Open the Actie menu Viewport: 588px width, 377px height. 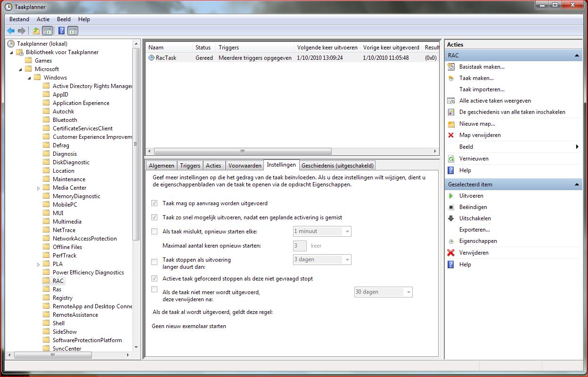tap(43, 19)
